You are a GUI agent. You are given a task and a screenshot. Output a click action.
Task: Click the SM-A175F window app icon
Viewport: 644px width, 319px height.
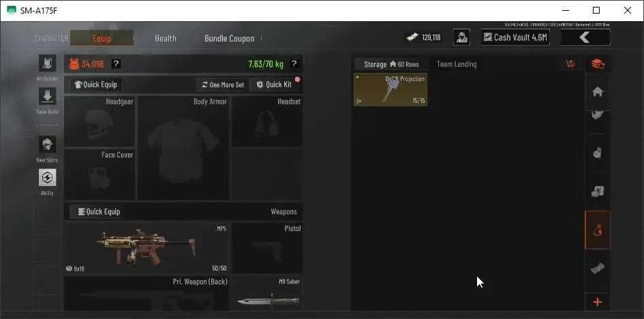pos(12,10)
